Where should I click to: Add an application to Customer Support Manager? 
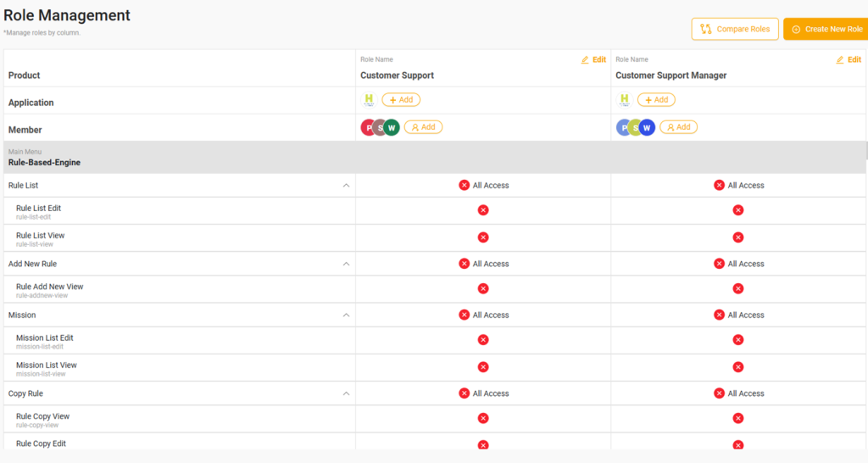click(x=656, y=100)
